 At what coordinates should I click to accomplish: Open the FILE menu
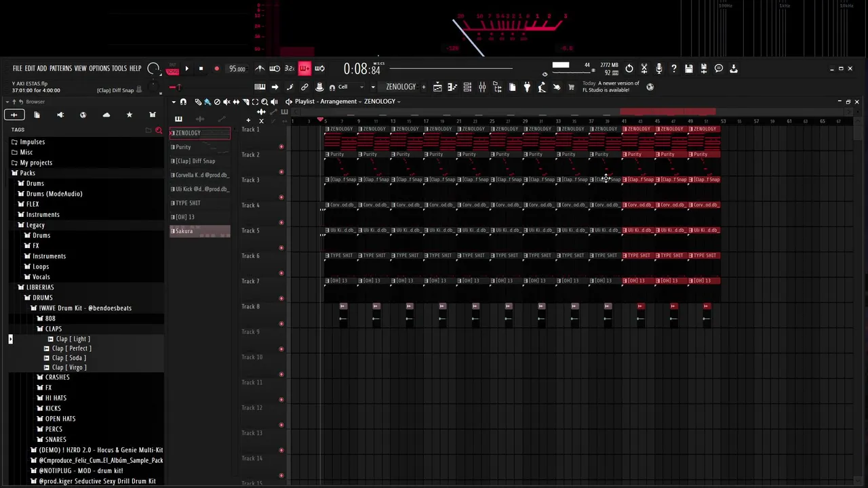(18, 68)
